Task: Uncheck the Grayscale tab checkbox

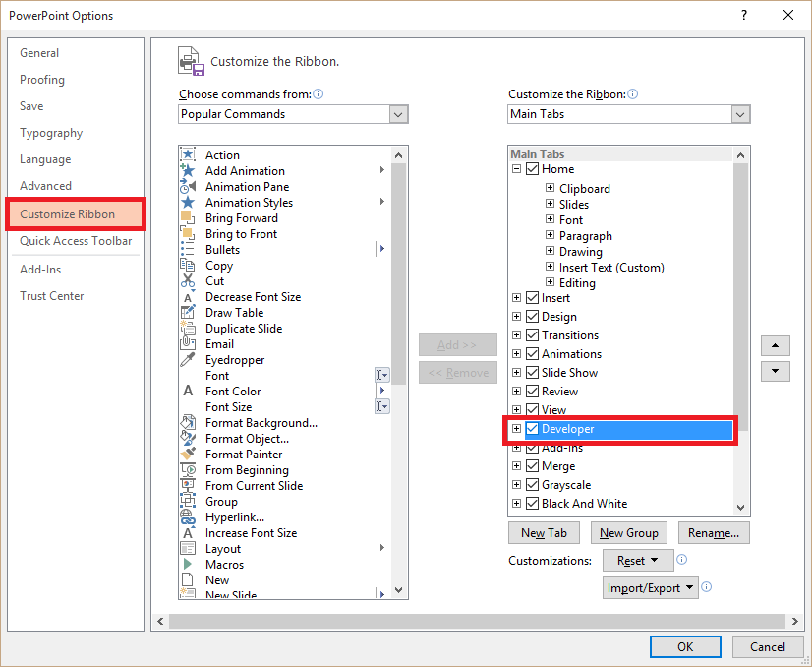Action: click(x=530, y=484)
